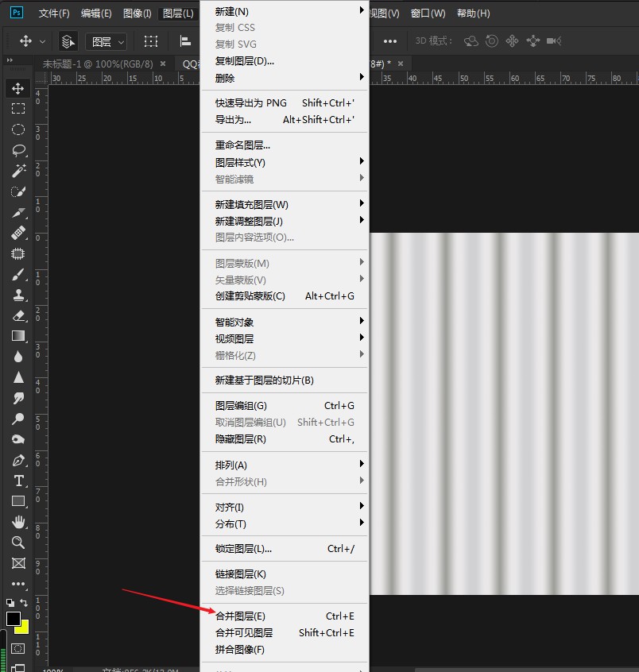Image resolution: width=639 pixels, height=672 pixels.
Task: Expand the 对齐(I) submenu
Action: tap(285, 507)
